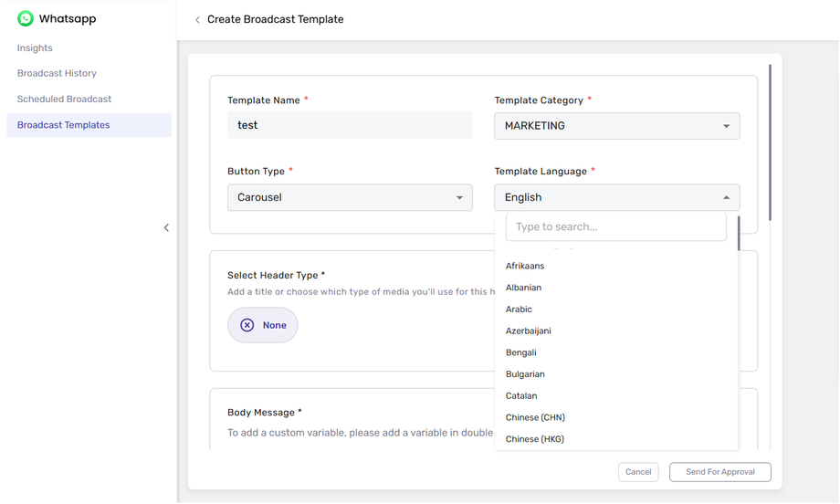Click the language list scrollbar

point(739,234)
